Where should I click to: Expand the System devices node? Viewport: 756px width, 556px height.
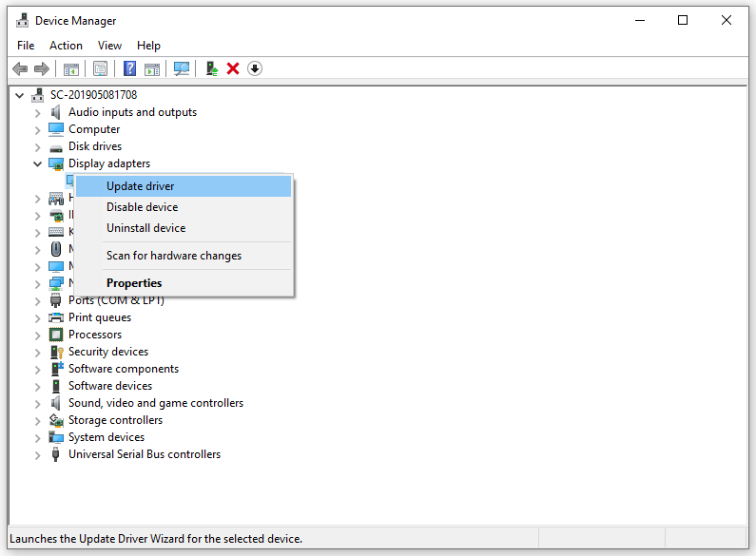point(38,438)
